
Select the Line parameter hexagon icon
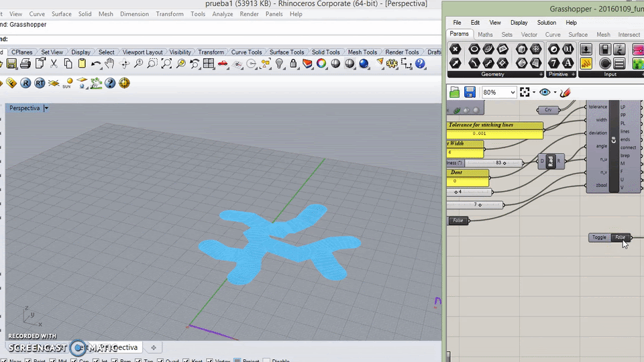488,63
